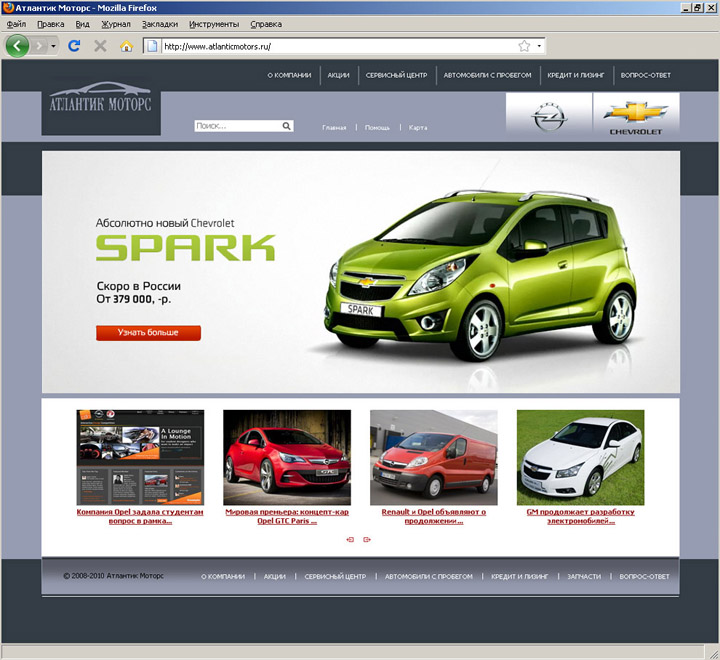720x660 pixels.
Task: Open АВТОМОБИЛИ С ПРОБЕГОМ in top navigation
Action: click(487, 75)
